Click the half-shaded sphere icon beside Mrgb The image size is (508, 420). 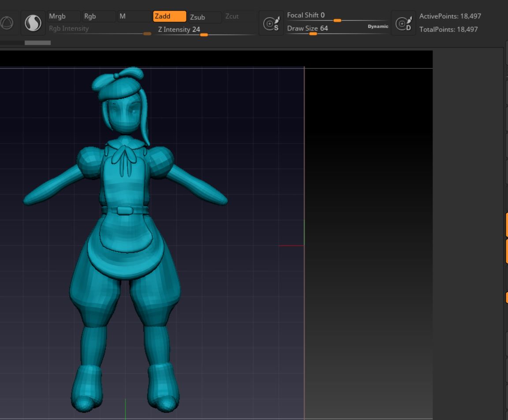coord(33,23)
